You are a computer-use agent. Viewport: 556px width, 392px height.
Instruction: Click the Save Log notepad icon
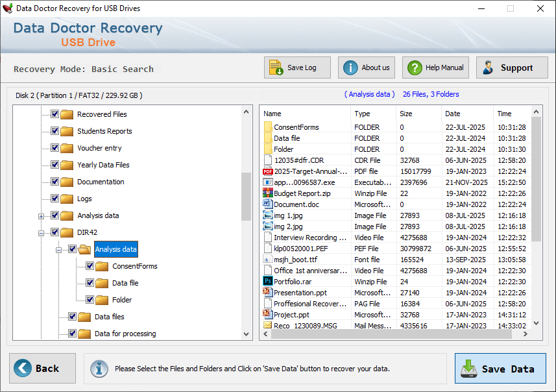(x=276, y=67)
